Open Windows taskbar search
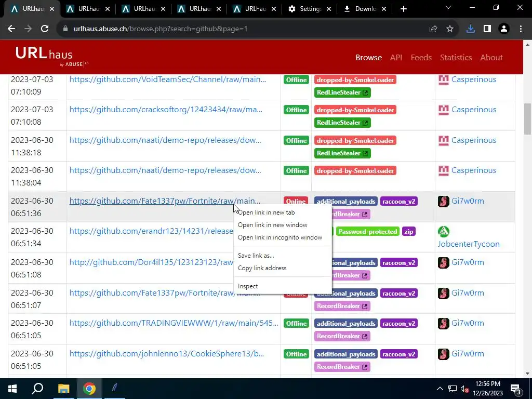The width and height of the screenshot is (532, 399). click(x=37, y=389)
